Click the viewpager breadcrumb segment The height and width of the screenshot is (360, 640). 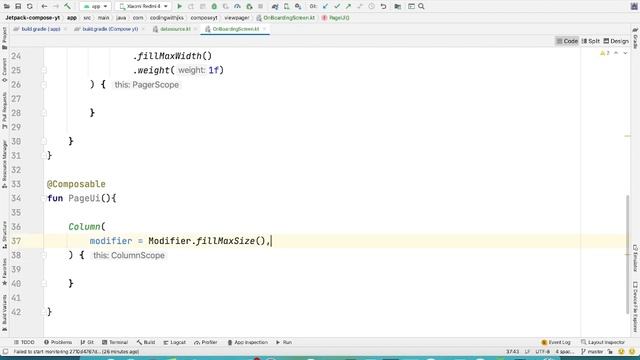pyautogui.click(x=237, y=18)
